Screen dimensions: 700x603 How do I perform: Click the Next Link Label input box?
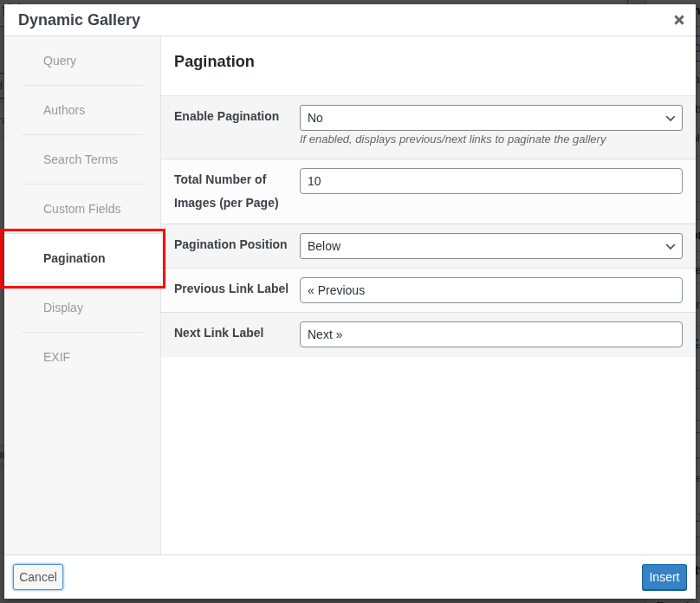pos(490,334)
